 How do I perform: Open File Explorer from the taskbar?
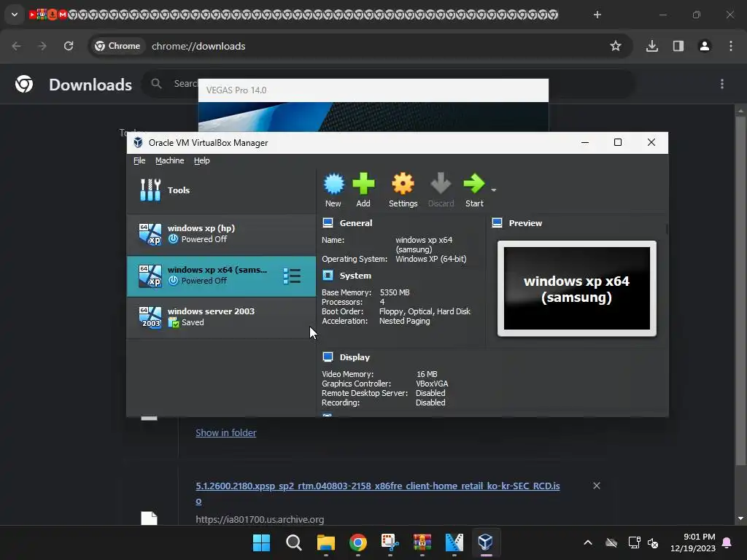326,542
